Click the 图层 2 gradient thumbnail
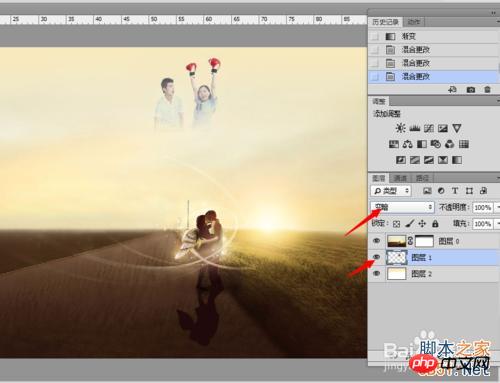 [397, 274]
